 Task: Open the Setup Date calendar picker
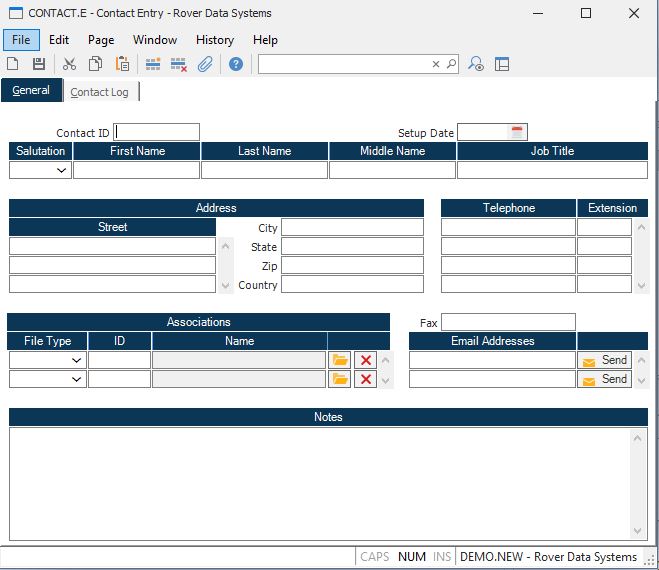tap(517, 132)
